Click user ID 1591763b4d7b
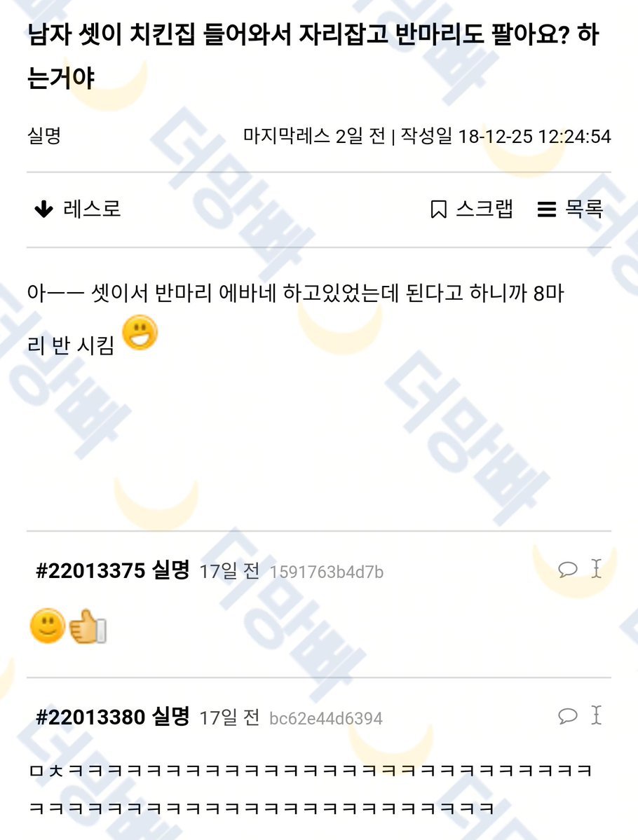 point(327,572)
